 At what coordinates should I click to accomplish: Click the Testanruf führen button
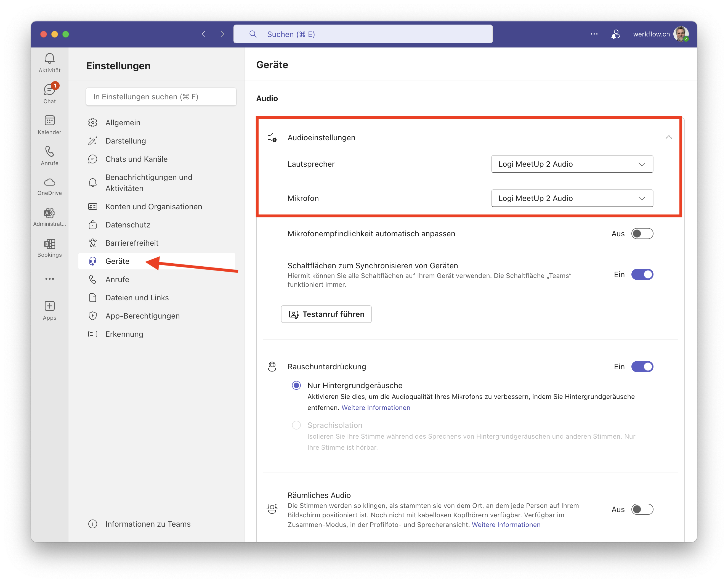(326, 314)
